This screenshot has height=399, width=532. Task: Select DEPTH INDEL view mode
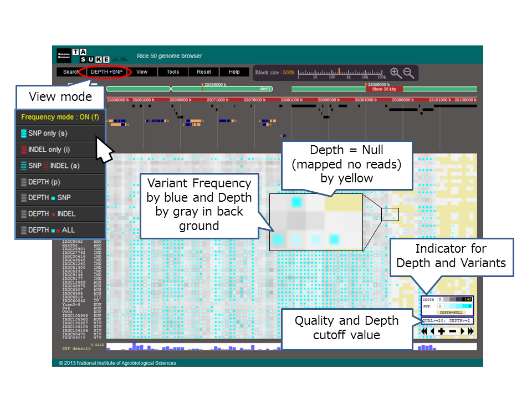click(60, 214)
